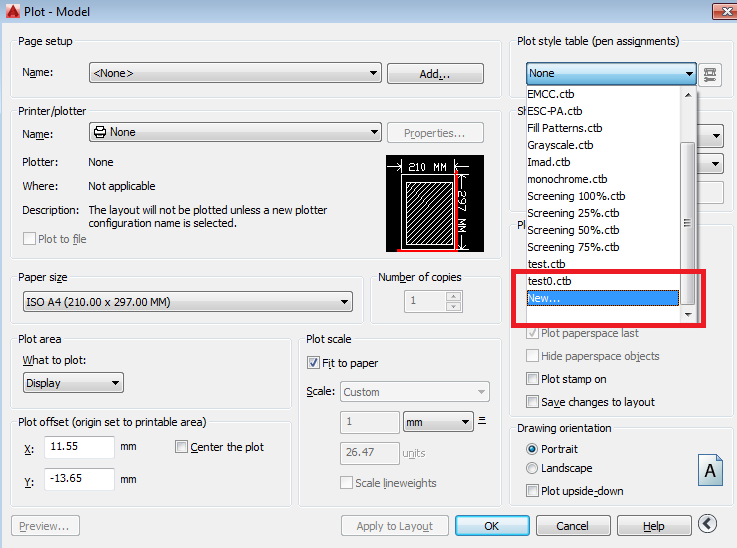Enable Plot stamp on
The image size is (737, 548).
coord(532,379)
